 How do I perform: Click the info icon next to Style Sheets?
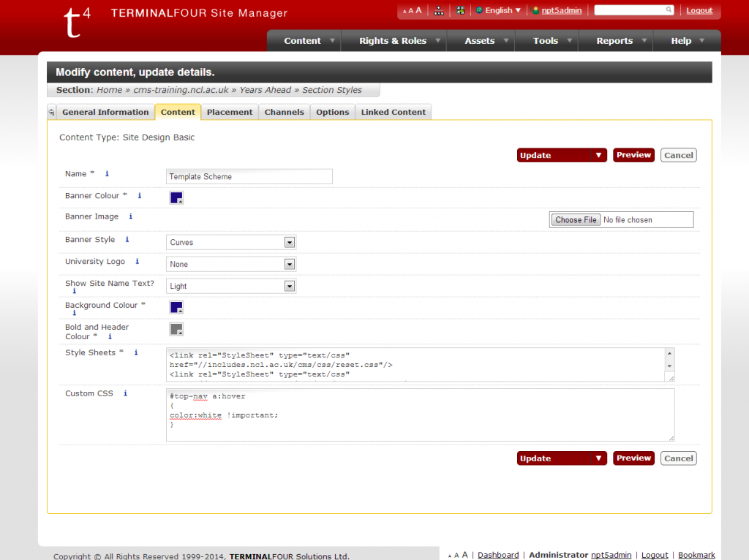[x=135, y=353]
